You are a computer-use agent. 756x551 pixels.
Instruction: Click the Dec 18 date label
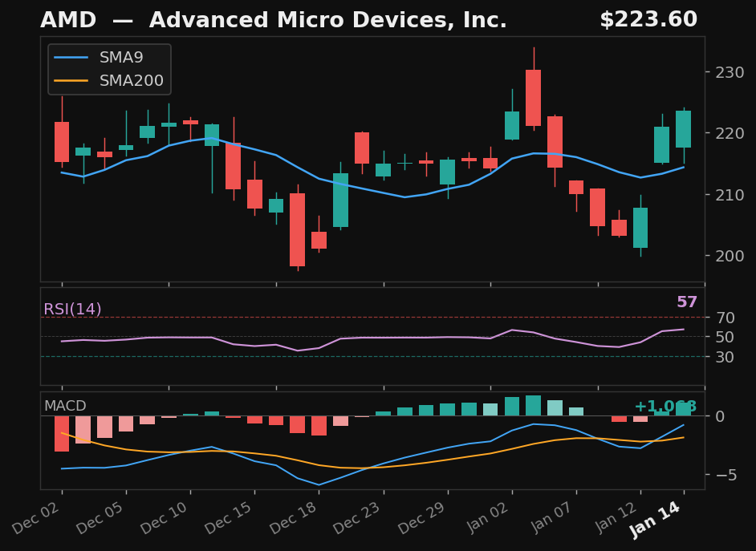pos(293,518)
